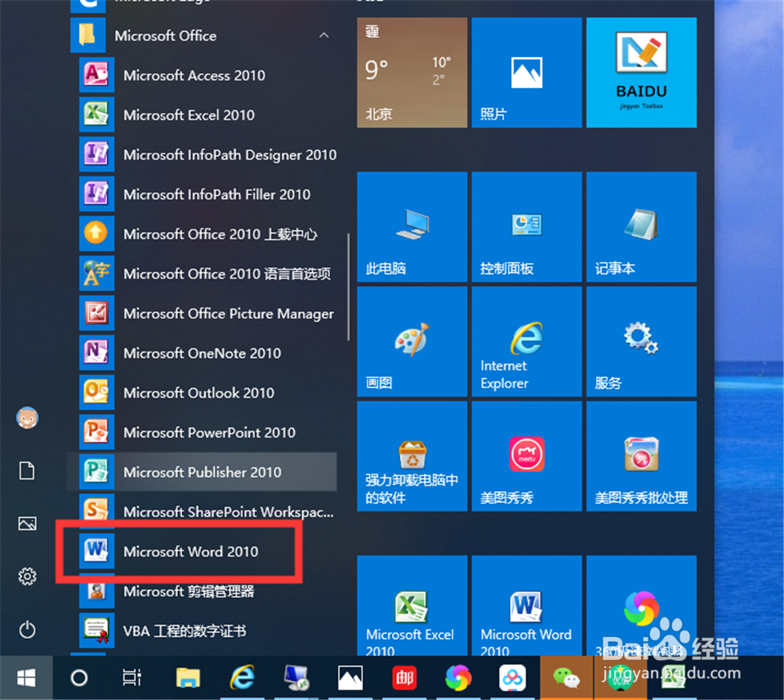
Task: Open Task View on the taskbar
Action: (132, 678)
